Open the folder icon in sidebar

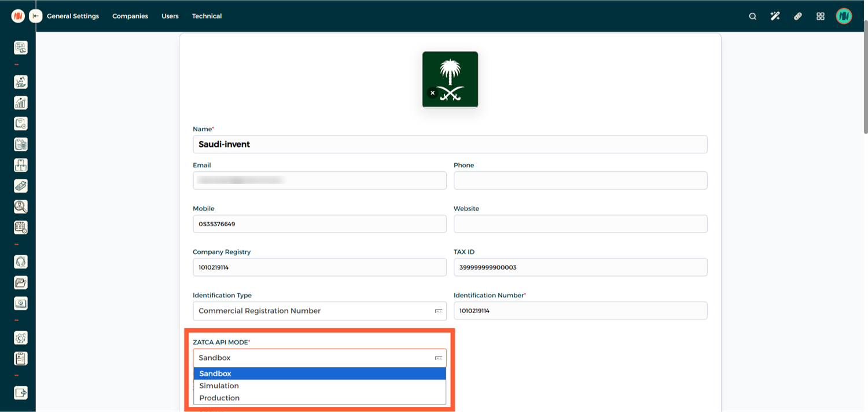[21, 283]
